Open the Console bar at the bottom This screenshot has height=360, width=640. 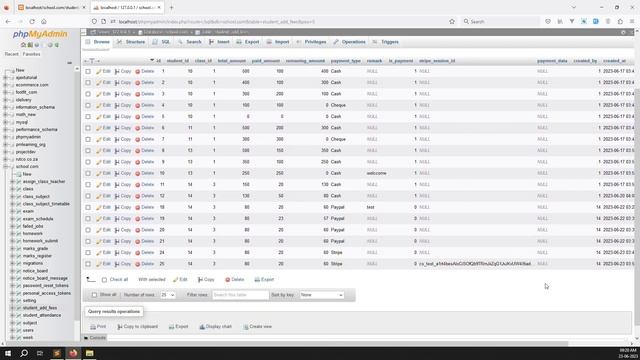[x=95, y=338]
